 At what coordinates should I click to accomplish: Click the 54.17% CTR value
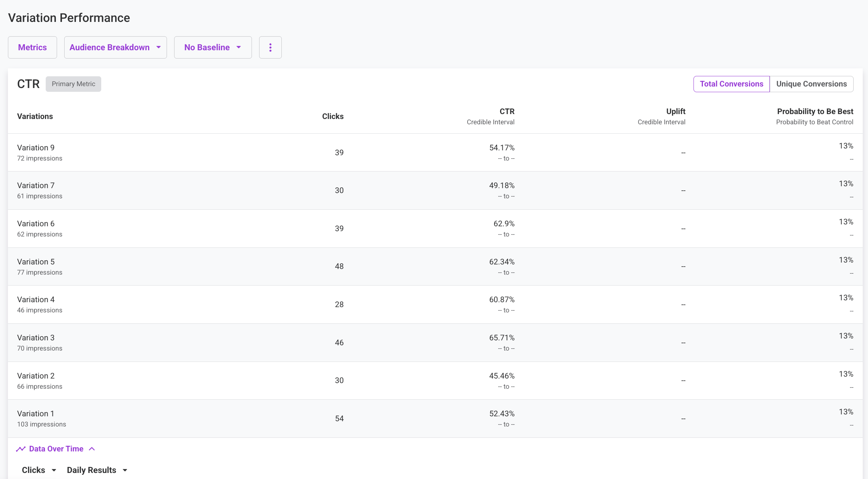point(502,148)
